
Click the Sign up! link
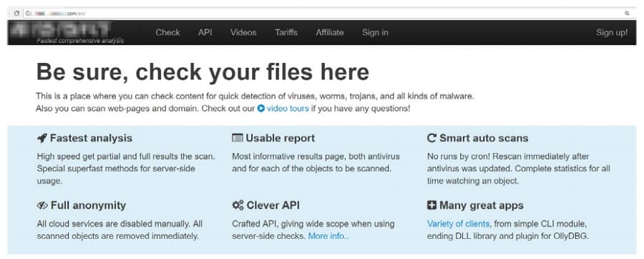(612, 32)
